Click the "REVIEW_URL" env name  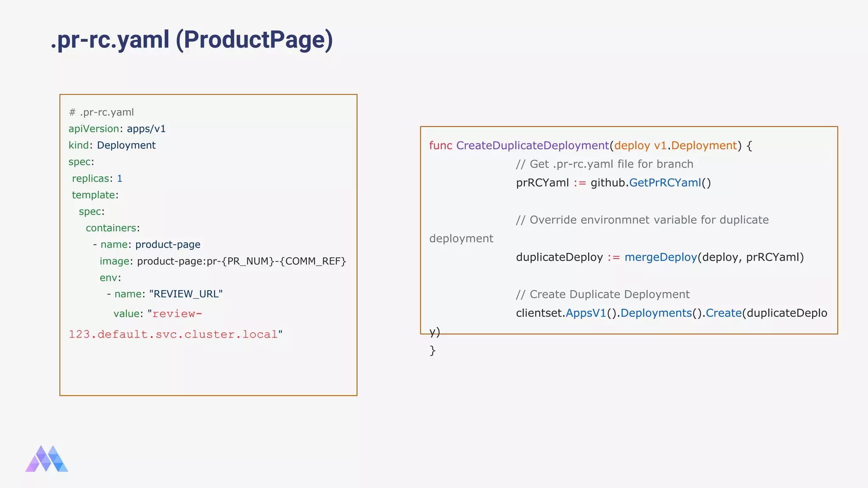(186, 294)
